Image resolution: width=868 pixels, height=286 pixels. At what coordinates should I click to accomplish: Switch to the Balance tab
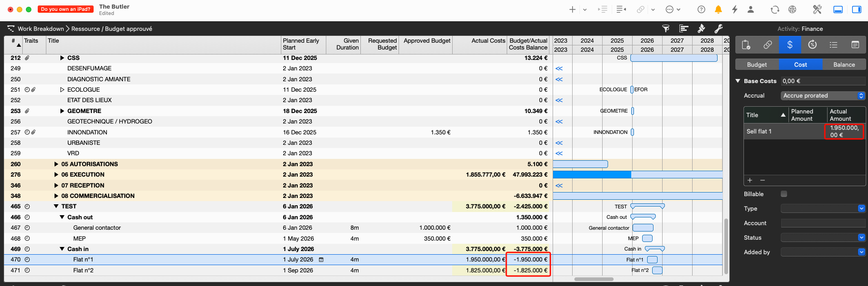(x=844, y=64)
